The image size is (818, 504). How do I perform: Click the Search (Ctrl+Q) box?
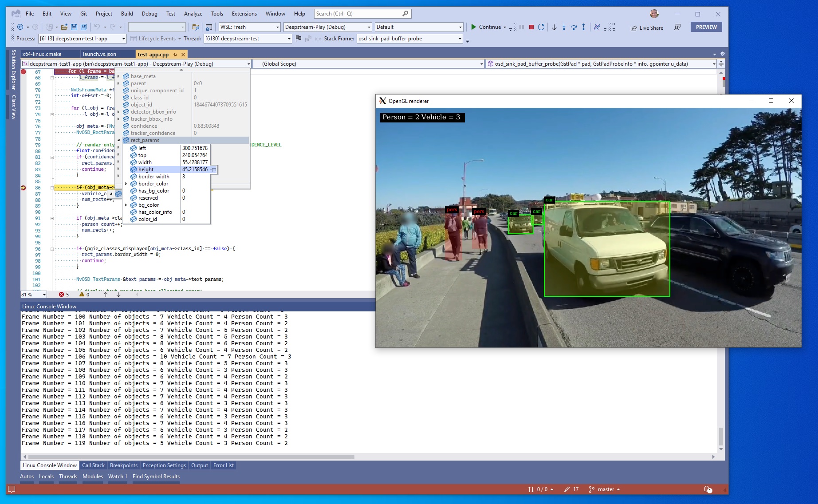(x=362, y=14)
